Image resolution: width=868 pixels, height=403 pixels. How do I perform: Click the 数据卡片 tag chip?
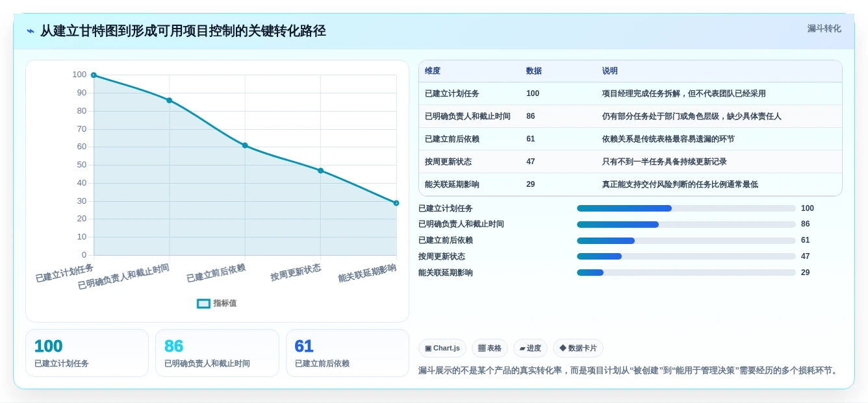point(578,348)
